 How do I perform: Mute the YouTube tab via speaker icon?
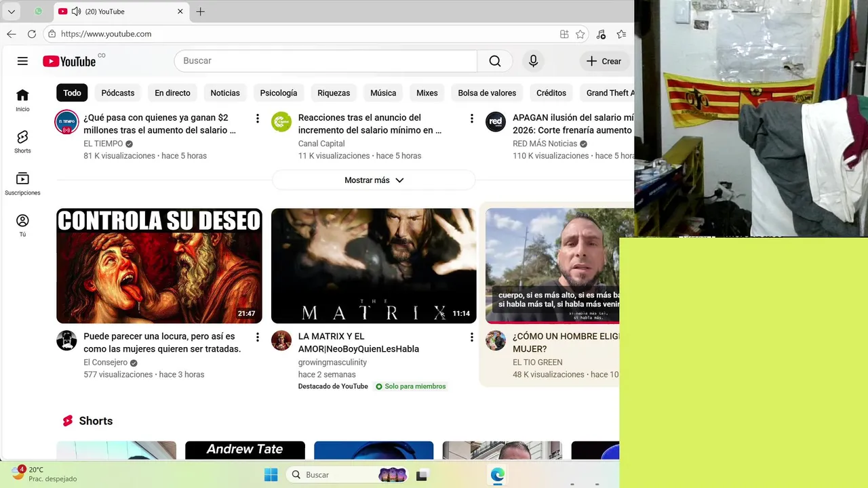click(76, 12)
